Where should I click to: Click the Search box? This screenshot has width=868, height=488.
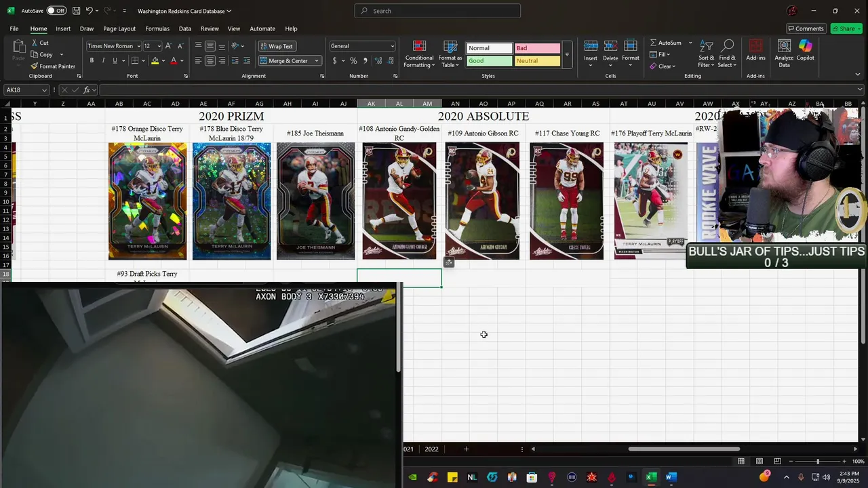(x=437, y=11)
